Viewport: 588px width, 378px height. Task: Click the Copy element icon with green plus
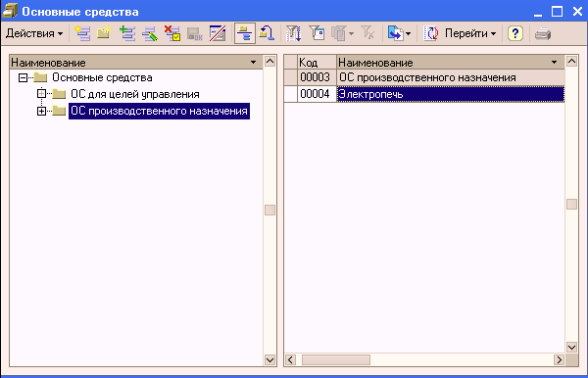click(x=127, y=33)
